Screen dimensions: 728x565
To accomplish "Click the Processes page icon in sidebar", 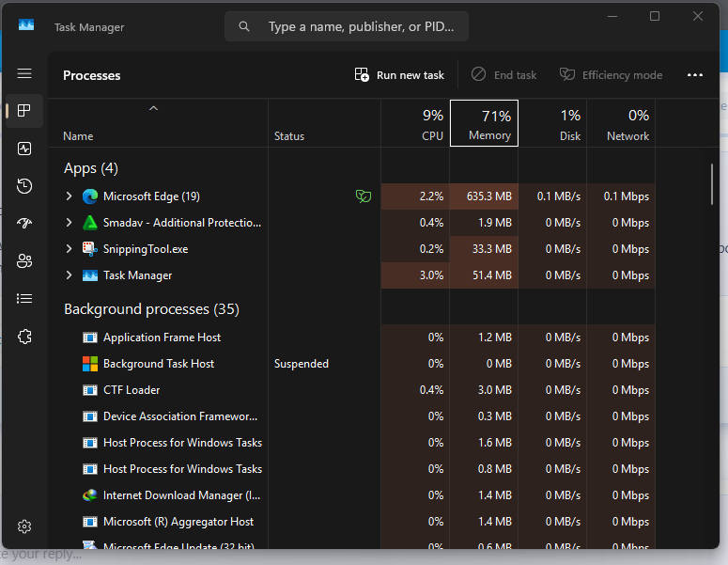I will 24,111.
